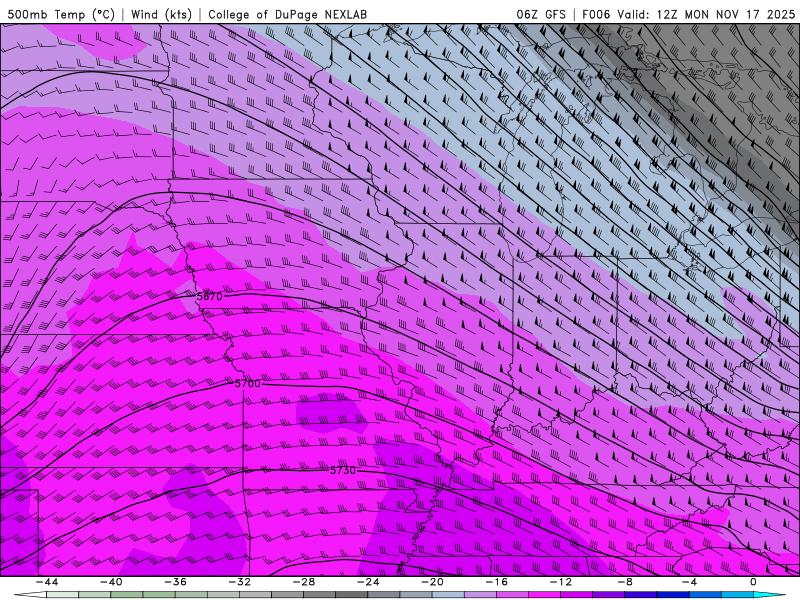Screen dimensions: 800x600
Task: Click the 5730 height contour label
Action: pos(343,470)
